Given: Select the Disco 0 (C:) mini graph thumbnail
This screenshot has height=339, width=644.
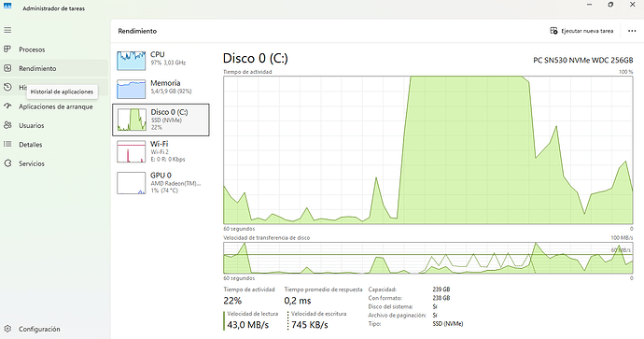Looking at the screenshot, I should click(132, 120).
